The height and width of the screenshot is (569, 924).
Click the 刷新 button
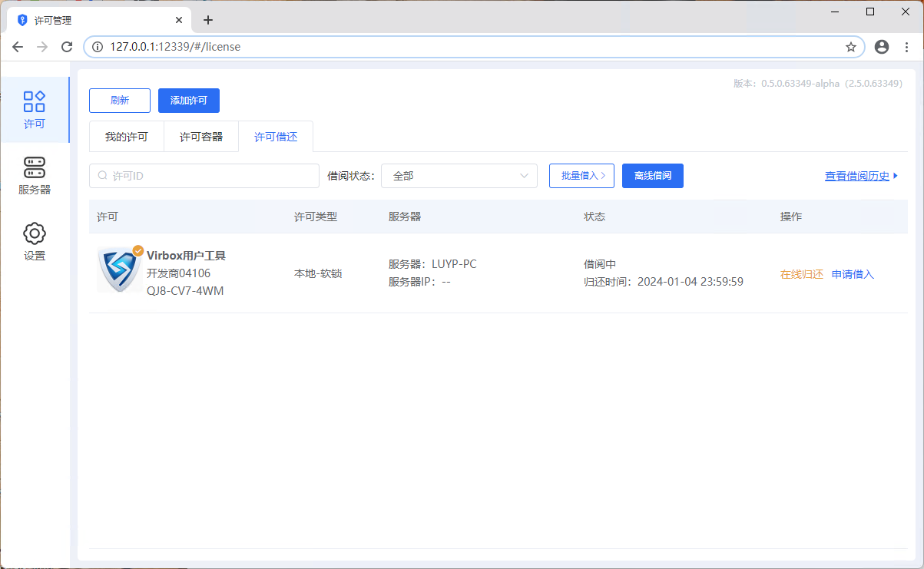pos(120,101)
